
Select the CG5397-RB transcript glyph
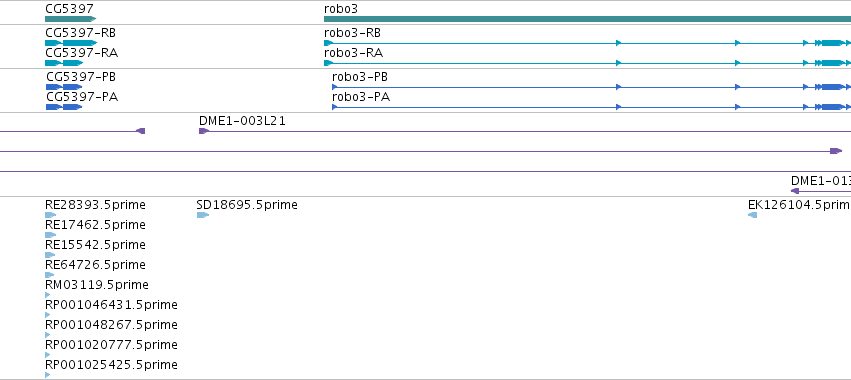tap(71, 43)
